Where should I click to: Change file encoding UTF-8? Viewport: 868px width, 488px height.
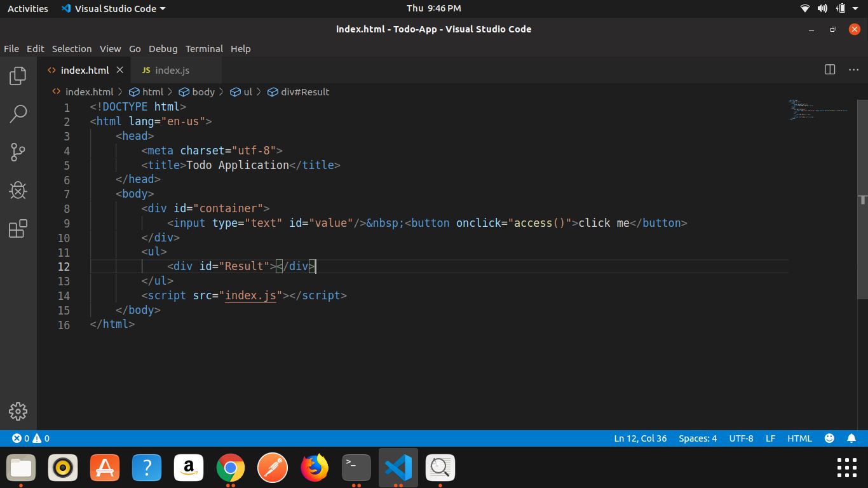[741, 438]
